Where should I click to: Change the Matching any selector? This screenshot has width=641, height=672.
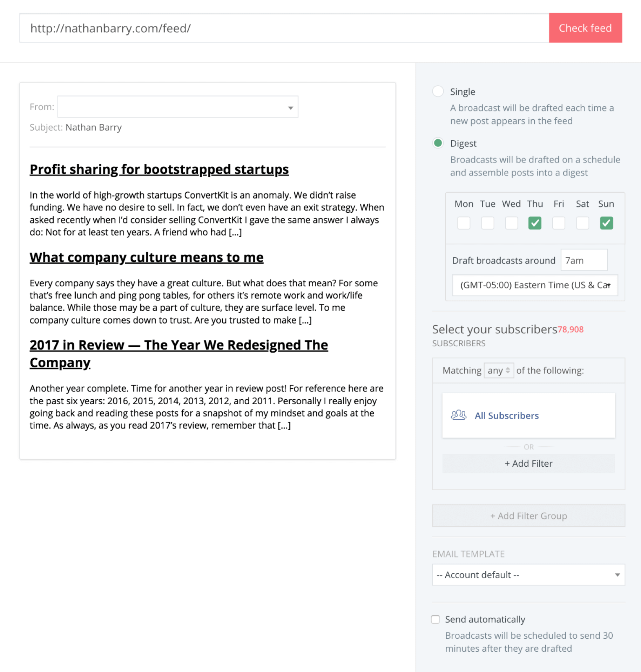(499, 371)
